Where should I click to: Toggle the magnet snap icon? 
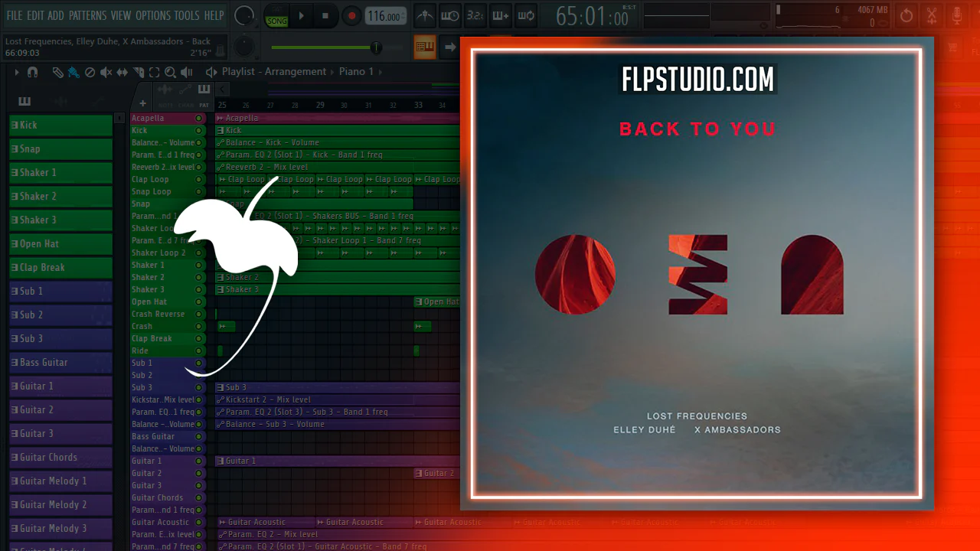pos(32,72)
